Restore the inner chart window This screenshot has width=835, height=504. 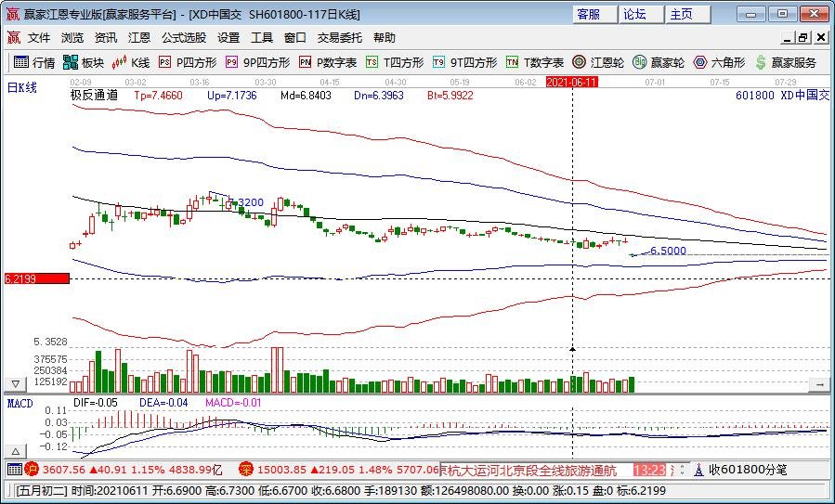[x=803, y=38]
